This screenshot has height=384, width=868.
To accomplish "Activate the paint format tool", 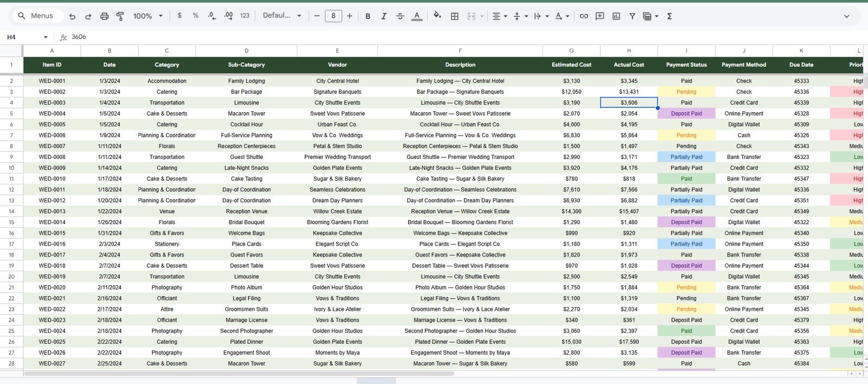I will (120, 16).
